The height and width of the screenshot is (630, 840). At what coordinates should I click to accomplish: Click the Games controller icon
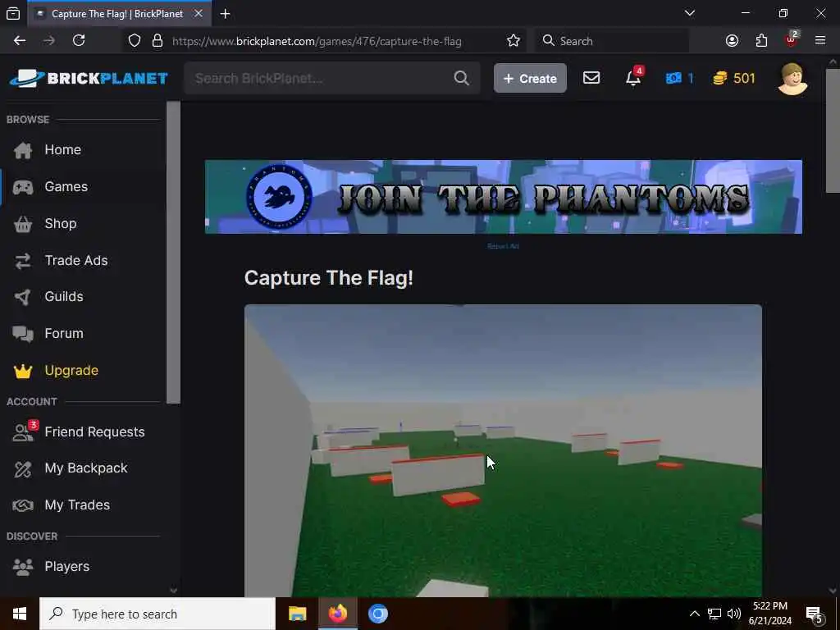[x=23, y=187]
